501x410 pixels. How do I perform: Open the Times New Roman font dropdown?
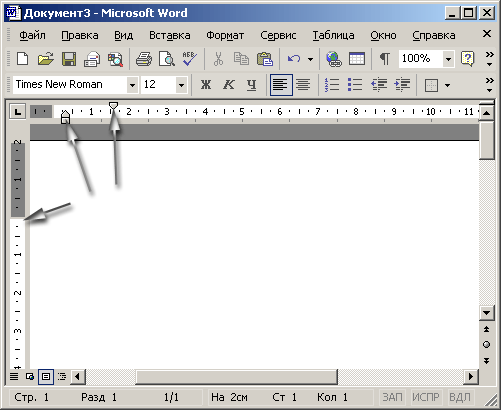132,85
